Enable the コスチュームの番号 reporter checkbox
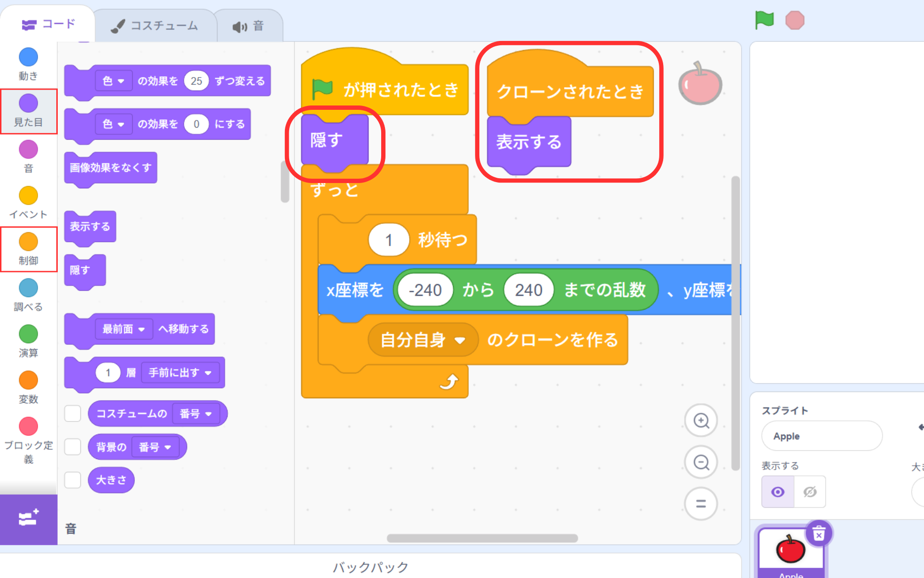 (x=73, y=413)
